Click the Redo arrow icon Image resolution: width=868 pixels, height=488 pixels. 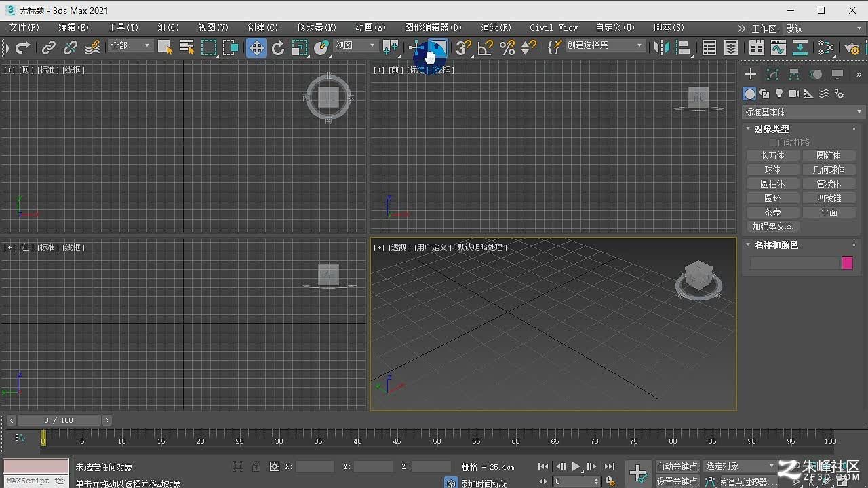point(23,47)
